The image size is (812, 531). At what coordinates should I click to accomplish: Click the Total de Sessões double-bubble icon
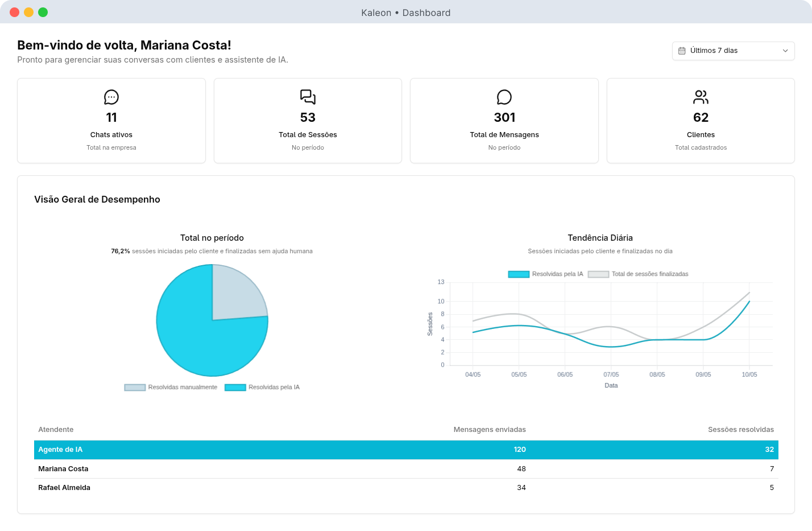[308, 97]
